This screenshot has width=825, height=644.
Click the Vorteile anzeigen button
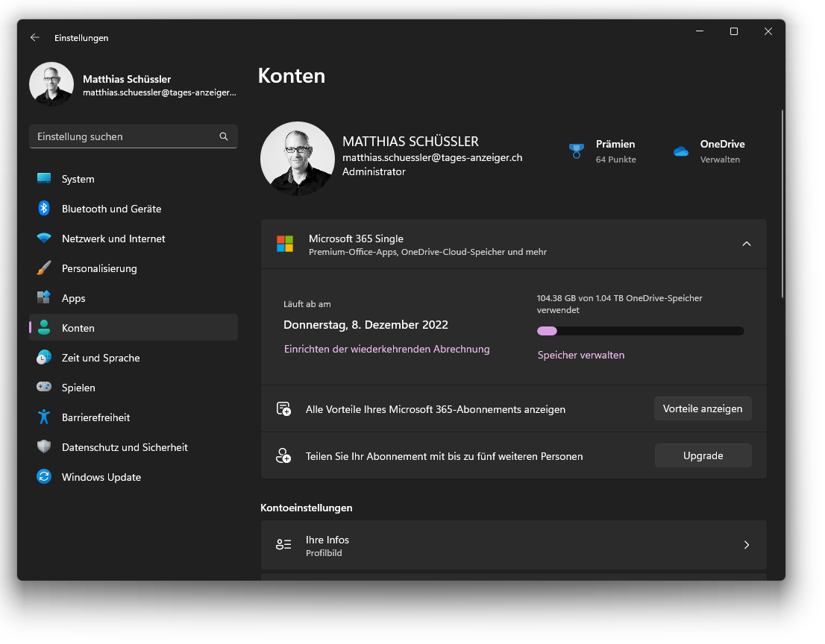pos(703,408)
